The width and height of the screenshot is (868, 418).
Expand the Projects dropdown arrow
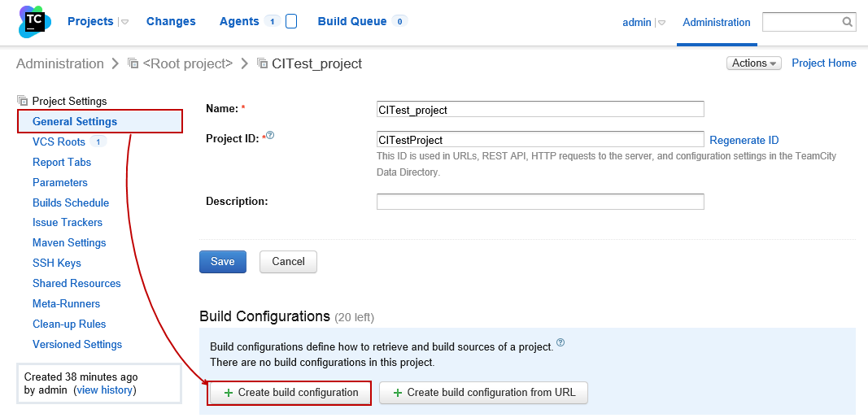tap(124, 23)
